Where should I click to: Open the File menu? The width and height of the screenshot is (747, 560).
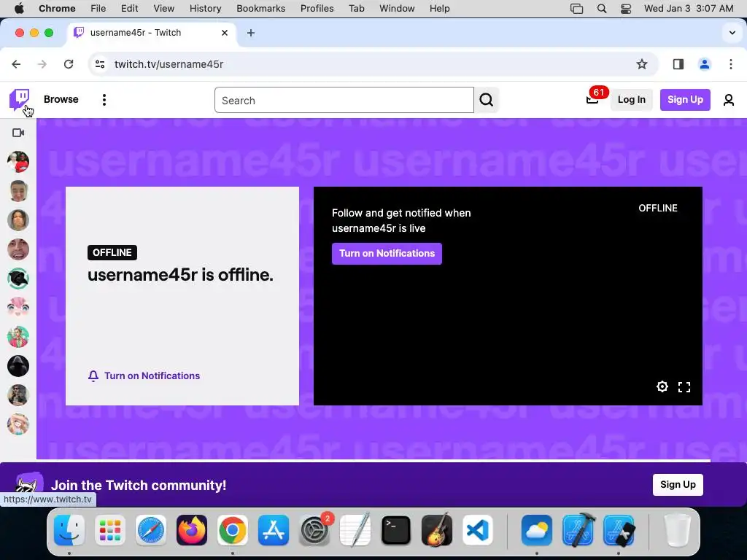point(98,8)
